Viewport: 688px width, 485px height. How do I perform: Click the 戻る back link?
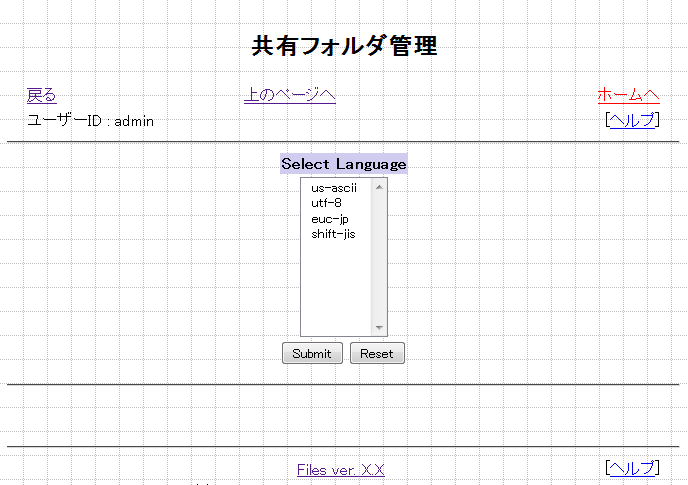[x=41, y=95]
